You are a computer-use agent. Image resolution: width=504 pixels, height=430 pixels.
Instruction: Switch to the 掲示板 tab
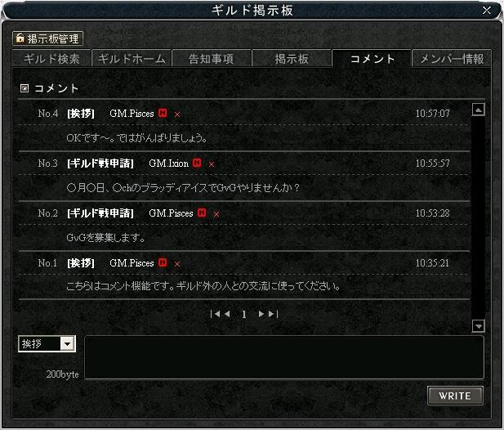click(292, 59)
